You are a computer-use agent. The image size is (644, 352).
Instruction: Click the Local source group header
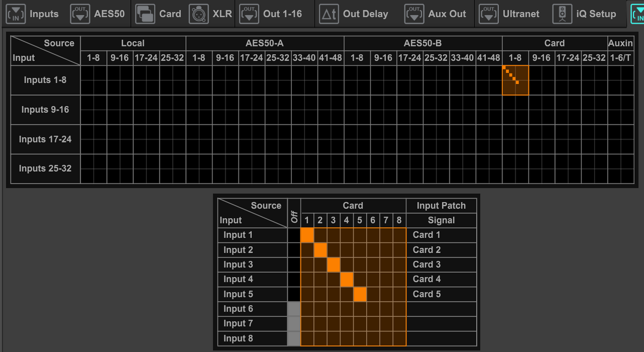tap(133, 43)
